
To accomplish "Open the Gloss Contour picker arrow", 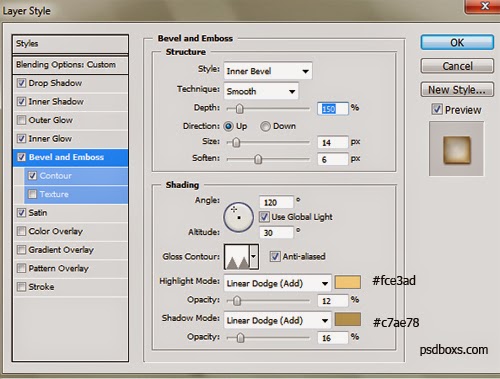I will tap(254, 256).
